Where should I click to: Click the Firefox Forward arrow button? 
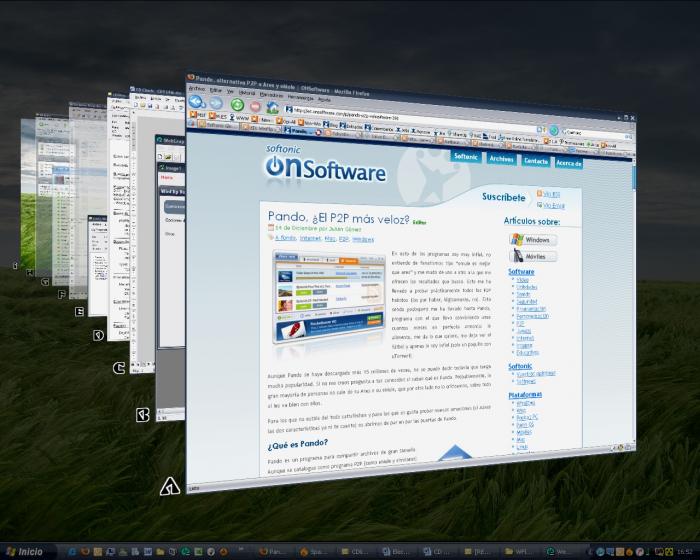click(216, 103)
